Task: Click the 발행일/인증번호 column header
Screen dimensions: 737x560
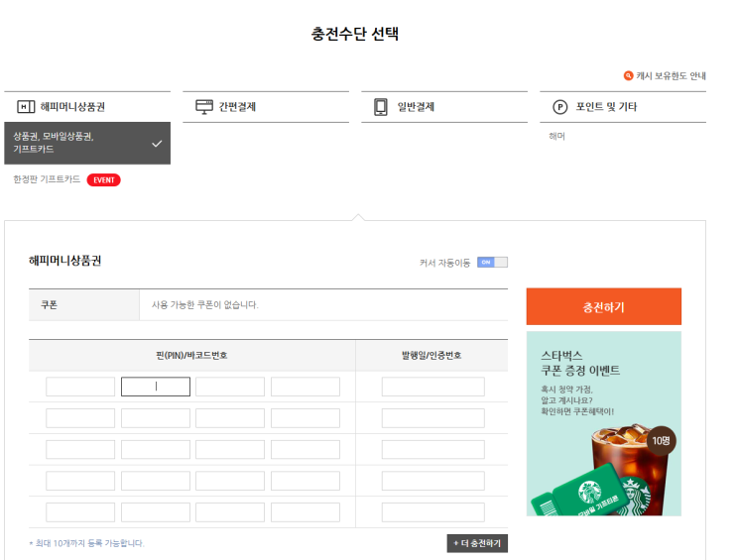Action: click(431, 356)
